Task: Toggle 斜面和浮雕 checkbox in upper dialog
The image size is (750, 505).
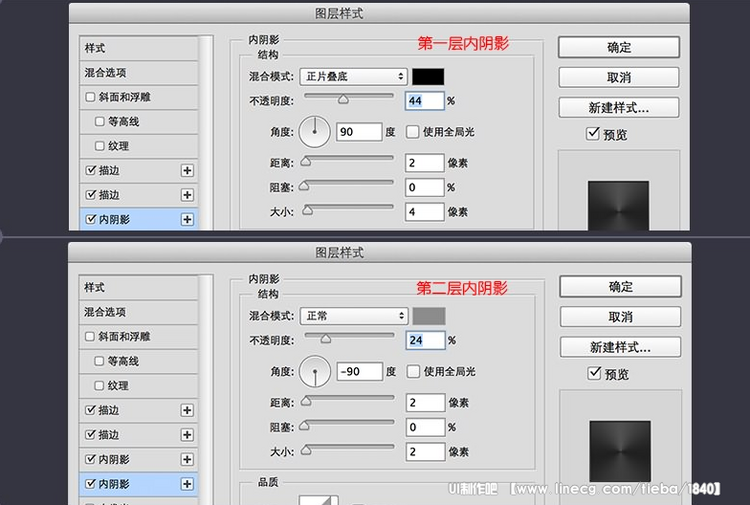Action: click(90, 97)
